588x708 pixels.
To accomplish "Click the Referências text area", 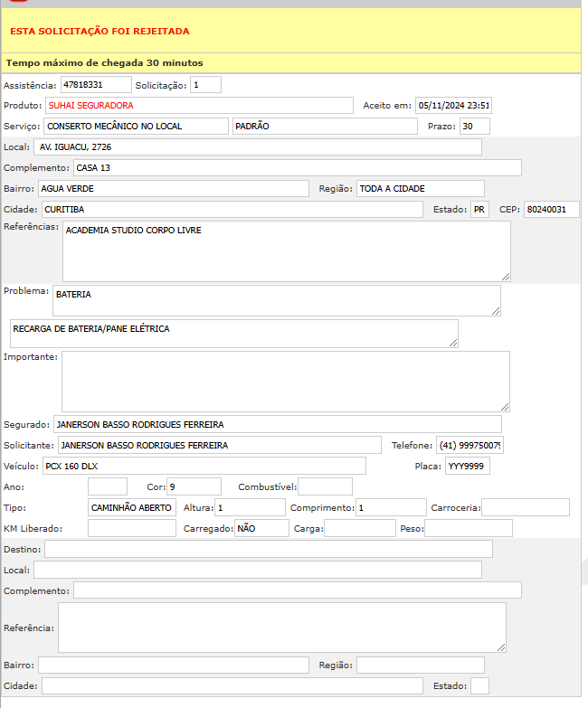I will tap(286, 251).
